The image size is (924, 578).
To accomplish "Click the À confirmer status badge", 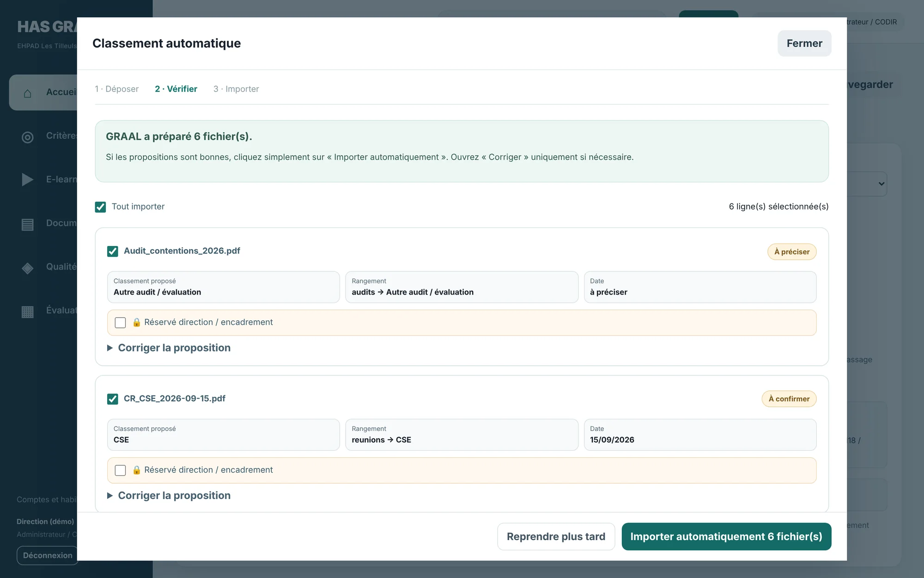I will [789, 399].
